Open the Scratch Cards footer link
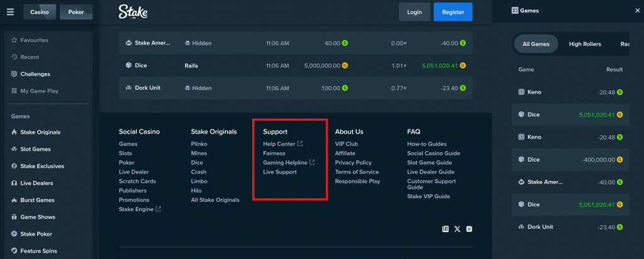644x259 pixels. (138, 182)
